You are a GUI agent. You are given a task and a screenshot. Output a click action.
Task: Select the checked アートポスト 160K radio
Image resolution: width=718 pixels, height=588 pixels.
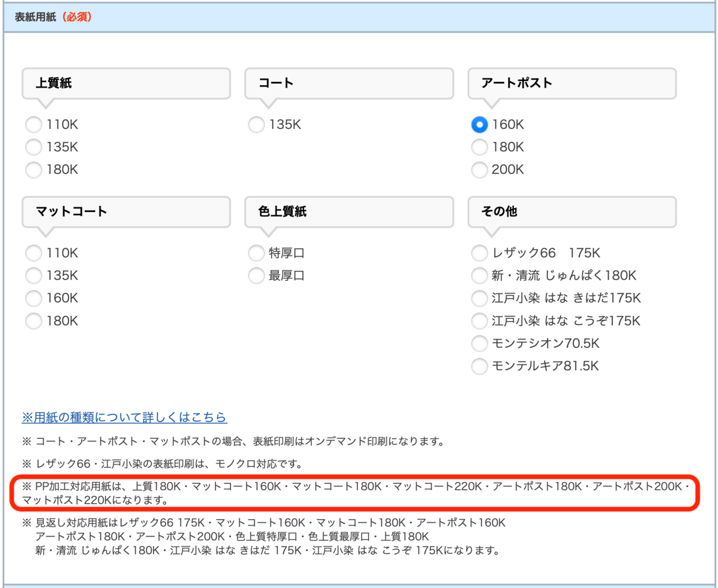pos(480,125)
